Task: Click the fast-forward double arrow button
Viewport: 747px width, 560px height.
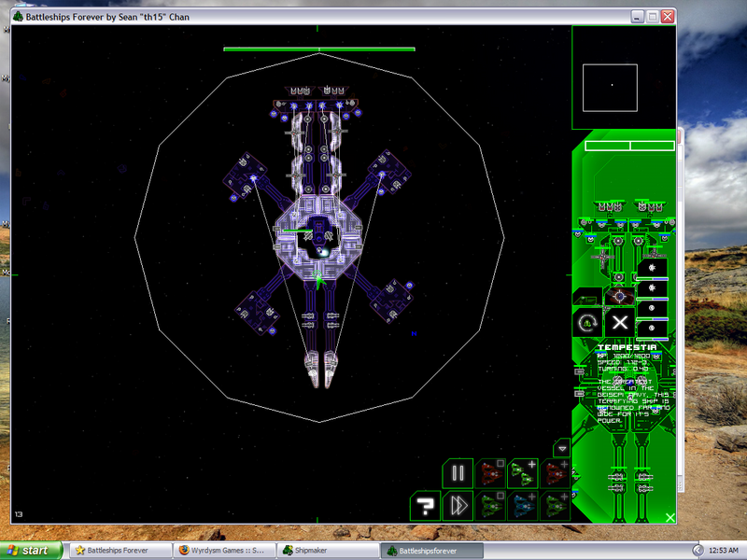Action: point(458,506)
